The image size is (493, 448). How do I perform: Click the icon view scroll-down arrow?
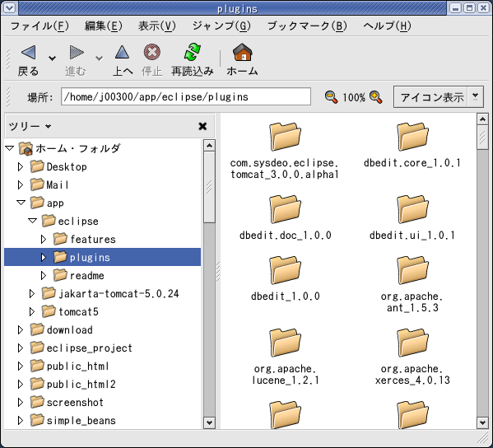tap(482, 422)
